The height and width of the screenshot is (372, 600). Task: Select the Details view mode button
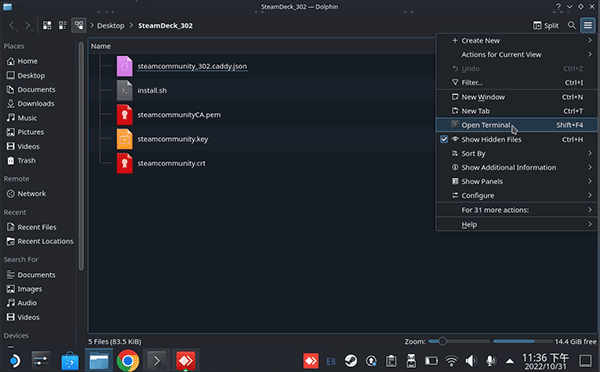tap(79, 26)
